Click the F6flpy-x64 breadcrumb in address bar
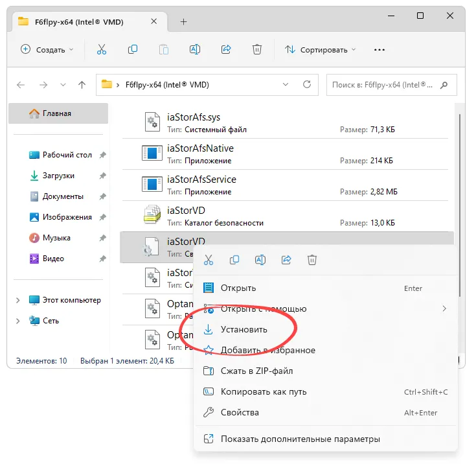The width and height of the screenshot is (476, 464). pos(167,85)
